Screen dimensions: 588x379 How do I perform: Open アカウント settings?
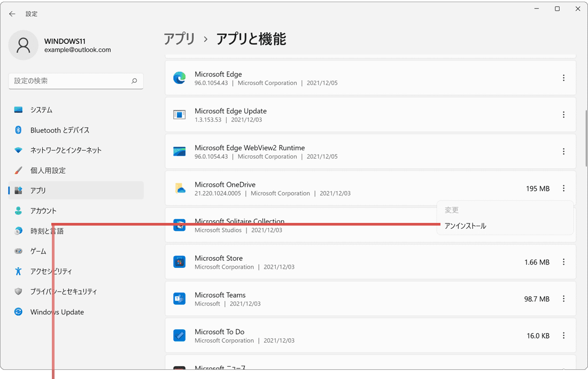tap(76, 211)
